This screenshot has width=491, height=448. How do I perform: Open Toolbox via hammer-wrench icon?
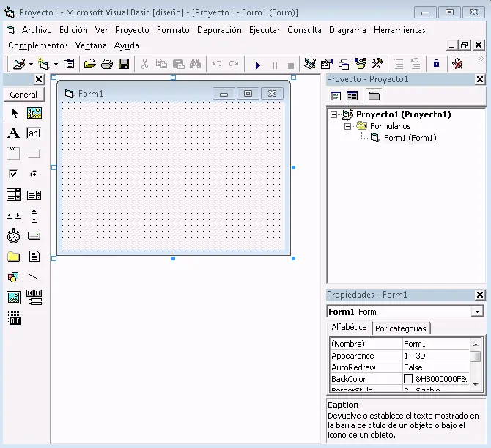coord(377,64)
